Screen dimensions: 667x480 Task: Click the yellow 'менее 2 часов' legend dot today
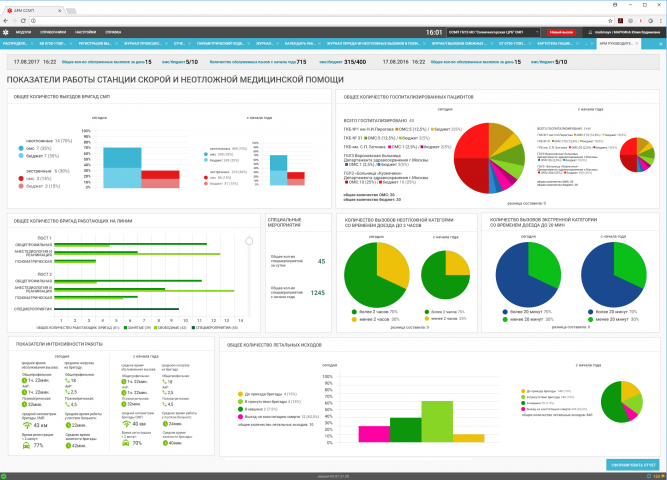point(354,319)
